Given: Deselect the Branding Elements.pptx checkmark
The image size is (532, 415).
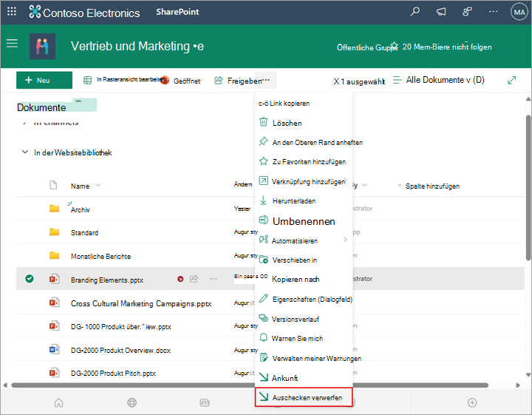Looking at the screenshot, I should [x=30, y=279].
